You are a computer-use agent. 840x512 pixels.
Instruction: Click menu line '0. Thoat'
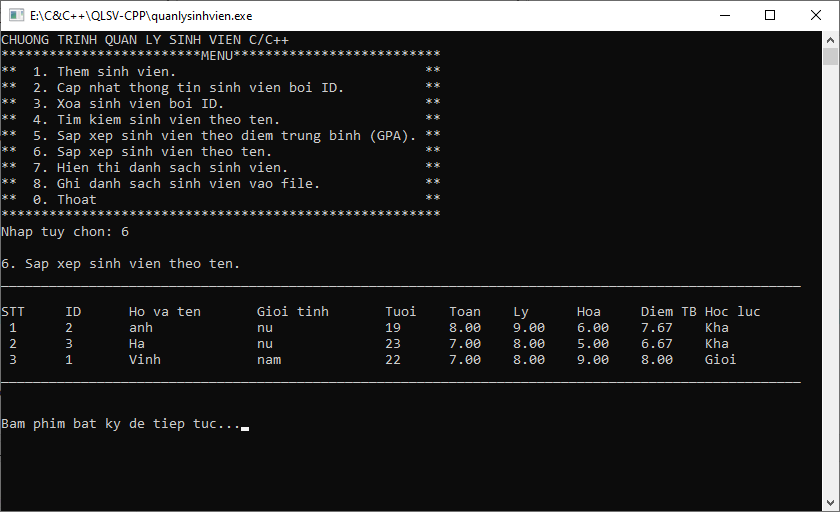click(65, 200)
